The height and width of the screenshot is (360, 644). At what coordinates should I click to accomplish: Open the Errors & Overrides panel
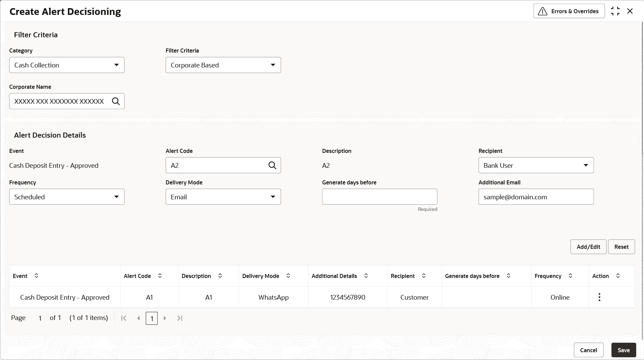[569, 11]
